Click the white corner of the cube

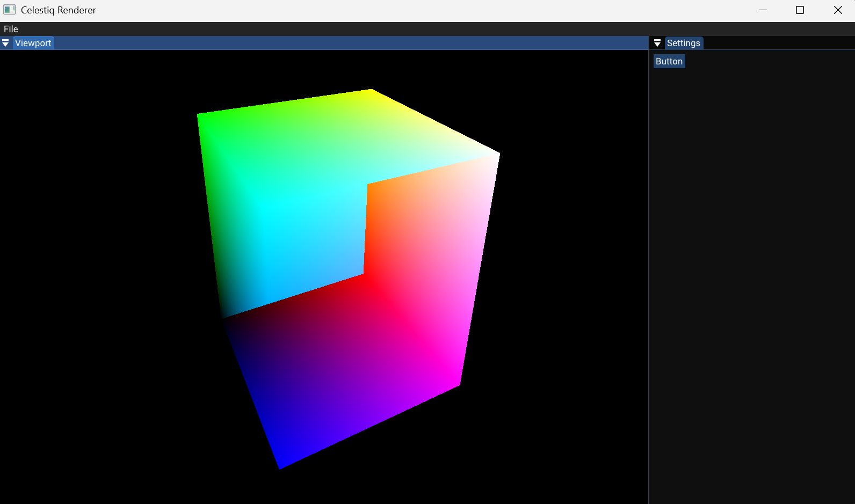pos(497,156)
